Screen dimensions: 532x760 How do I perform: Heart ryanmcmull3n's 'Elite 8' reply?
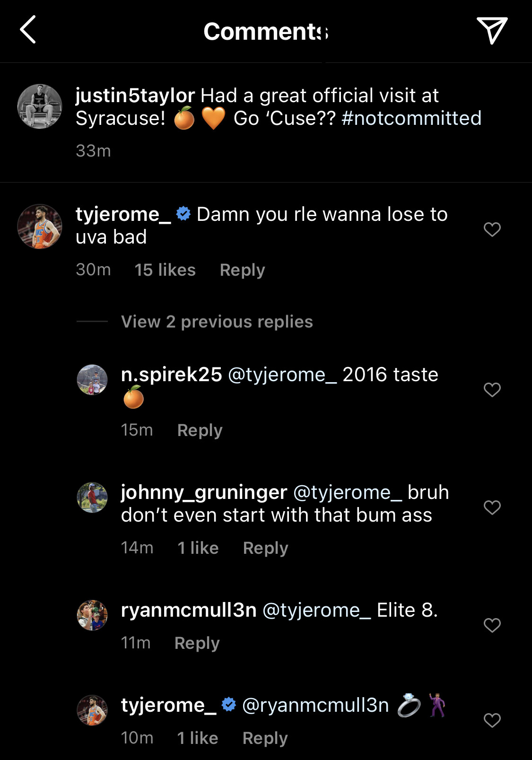[x=492, y=625]
